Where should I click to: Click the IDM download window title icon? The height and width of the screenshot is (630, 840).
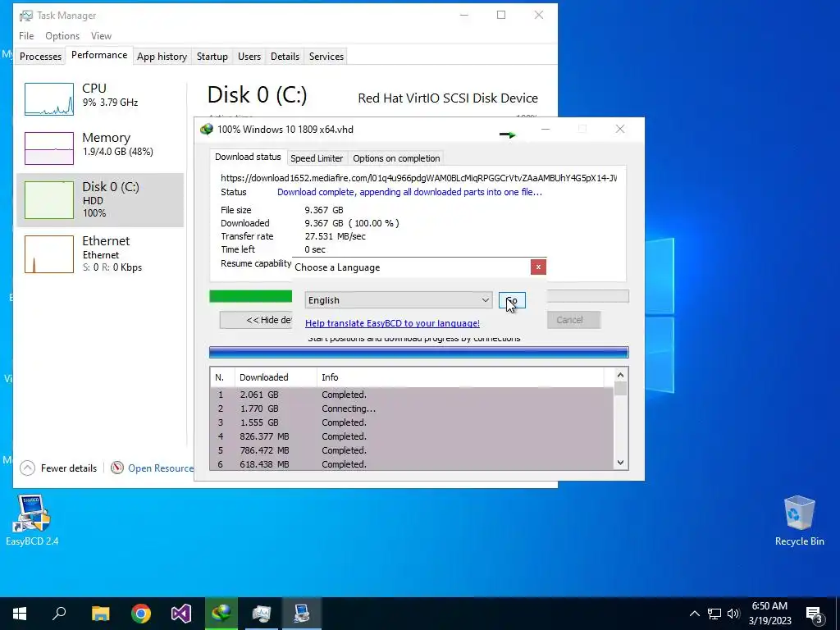(206, 129)
